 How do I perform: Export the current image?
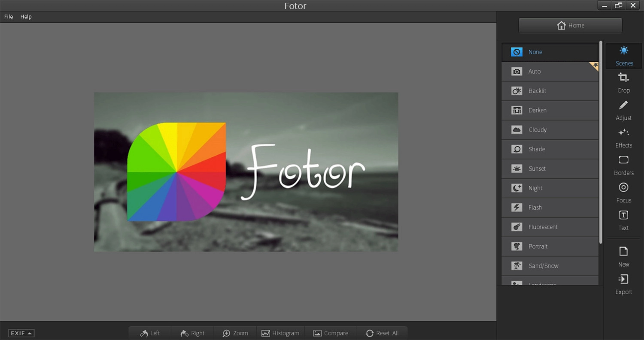624,285
